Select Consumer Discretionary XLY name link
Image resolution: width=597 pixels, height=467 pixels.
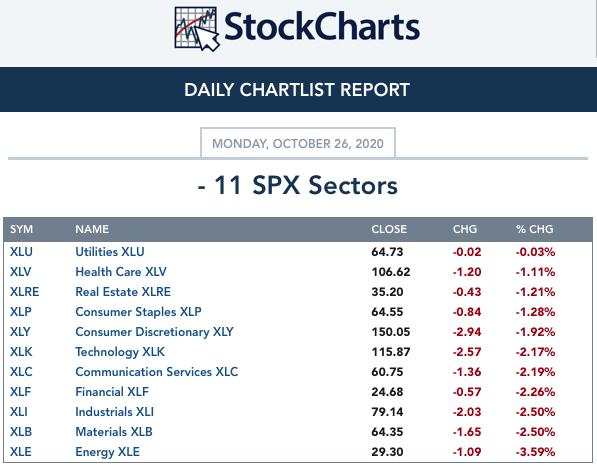(x=154, y=332)
